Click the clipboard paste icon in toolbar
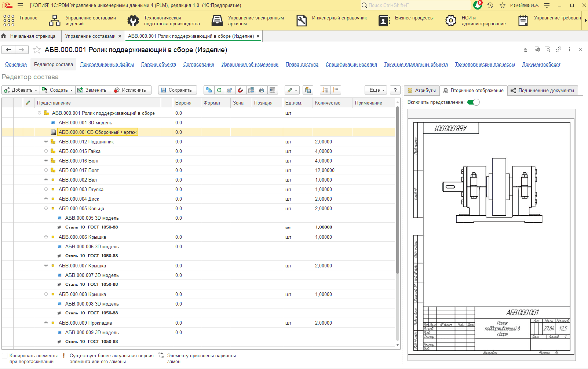This screenshot has width=588, height=369. tap(308, 90)
